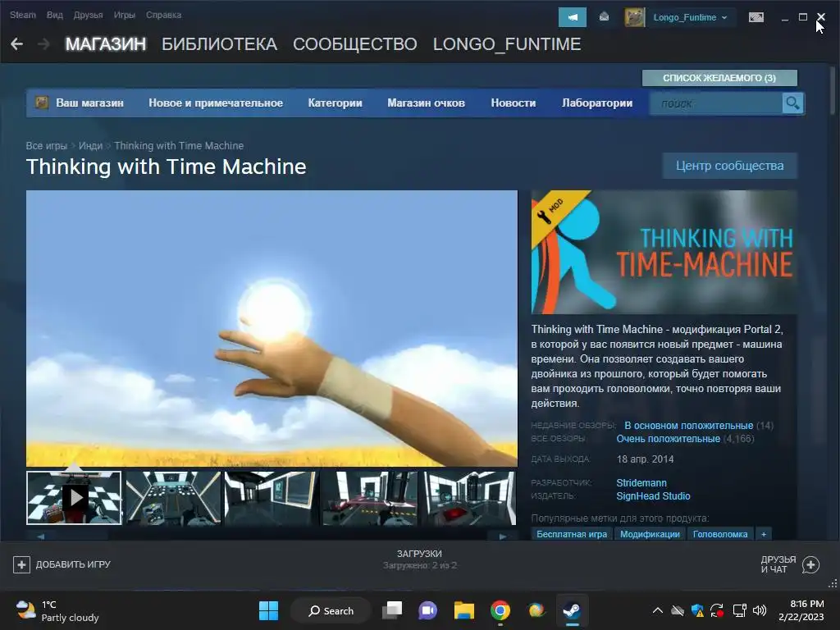This screenshot has width=840, height=630.
Task: Open the Steam menu
Action: click(23, 15)
